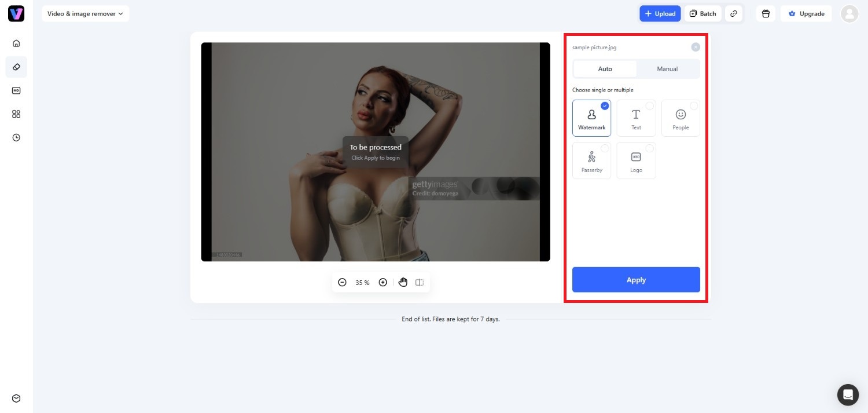868x413 pixels.
Task: Click the Upgrade button
Action: 806,14
